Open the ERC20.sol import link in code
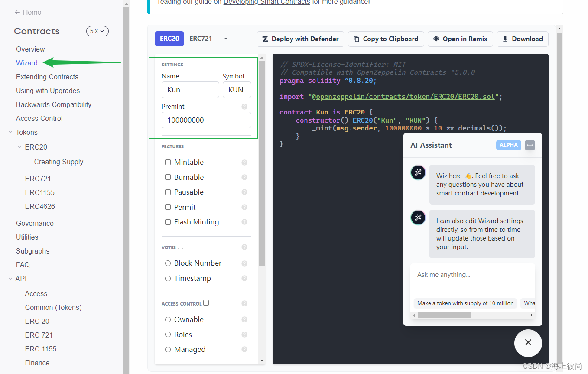Viewport: 588px width, 374px height. [x=403, y=96]
